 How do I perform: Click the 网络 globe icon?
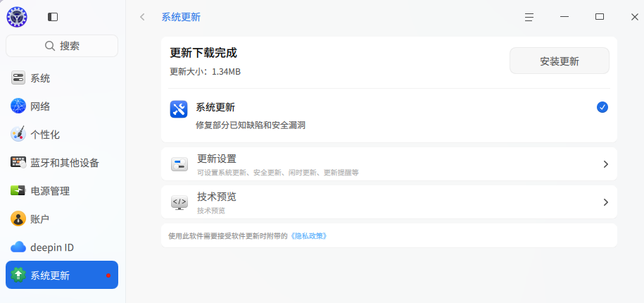pyautogui.click(x=18, y=106)
